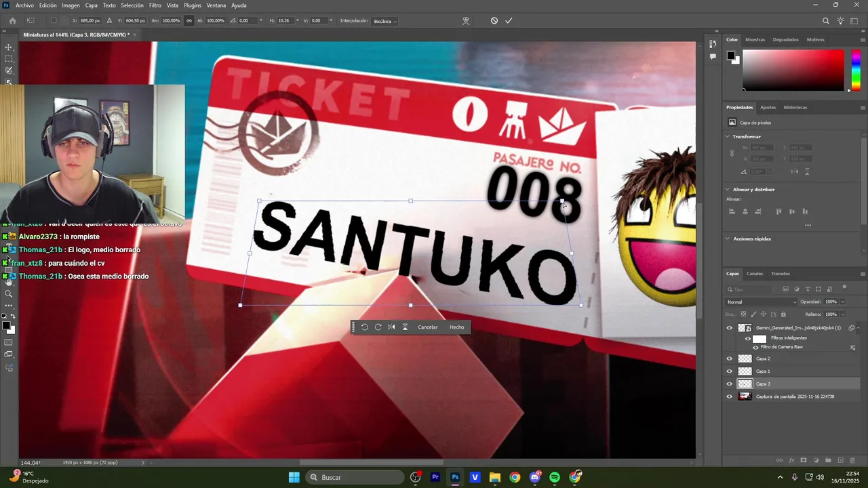Click the reference point delta triangle icon
868x488 pixels.
[x=109, y=21]
